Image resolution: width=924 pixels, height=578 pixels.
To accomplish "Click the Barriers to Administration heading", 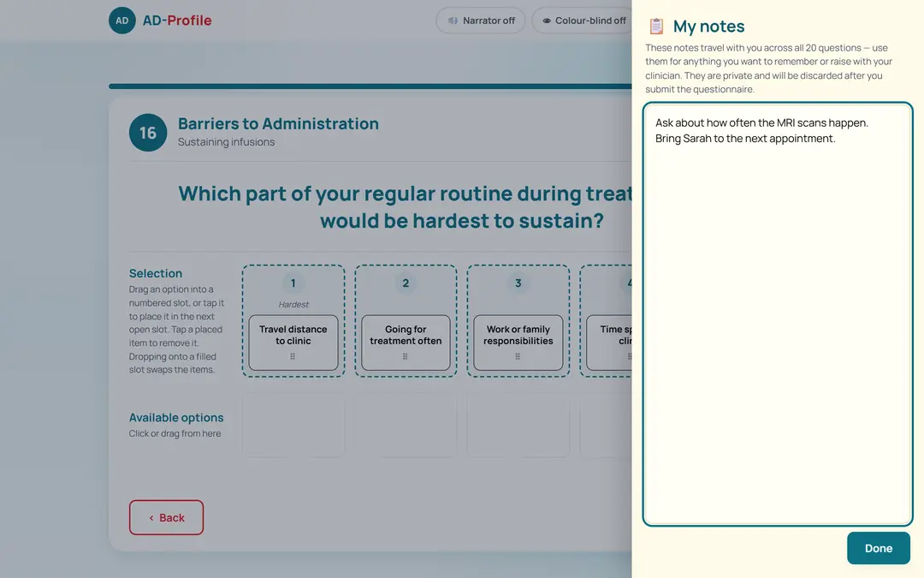I will tap(278, 123).
